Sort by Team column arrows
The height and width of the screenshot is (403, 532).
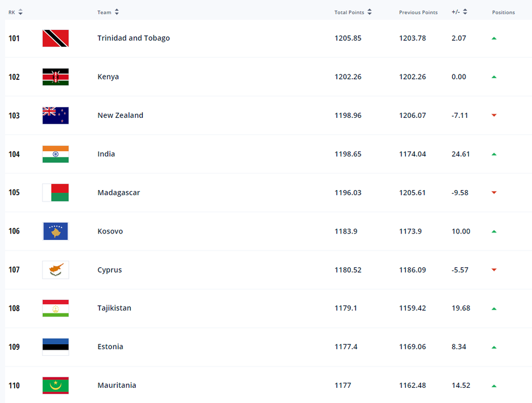(x=117, y=12)
